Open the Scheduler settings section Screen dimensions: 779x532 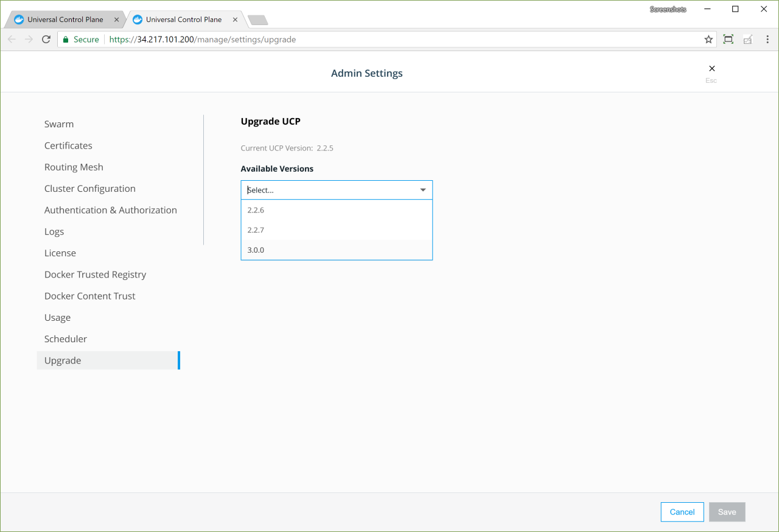pos(65,338)
